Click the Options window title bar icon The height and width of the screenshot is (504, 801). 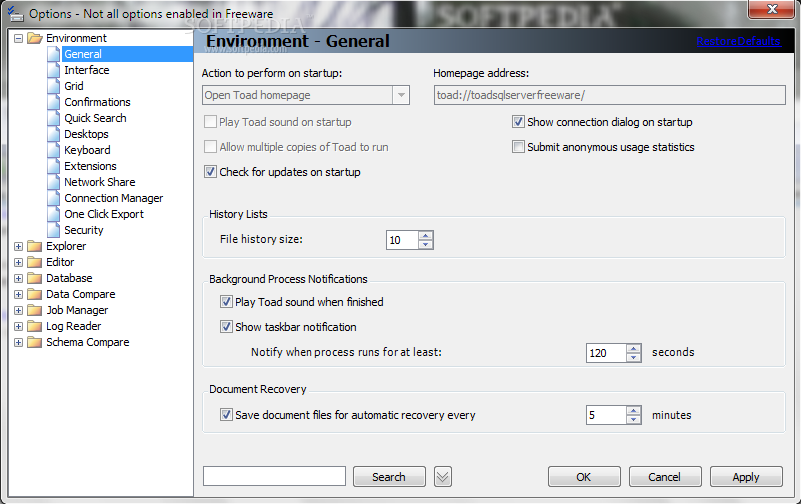[x=15, y=13]
